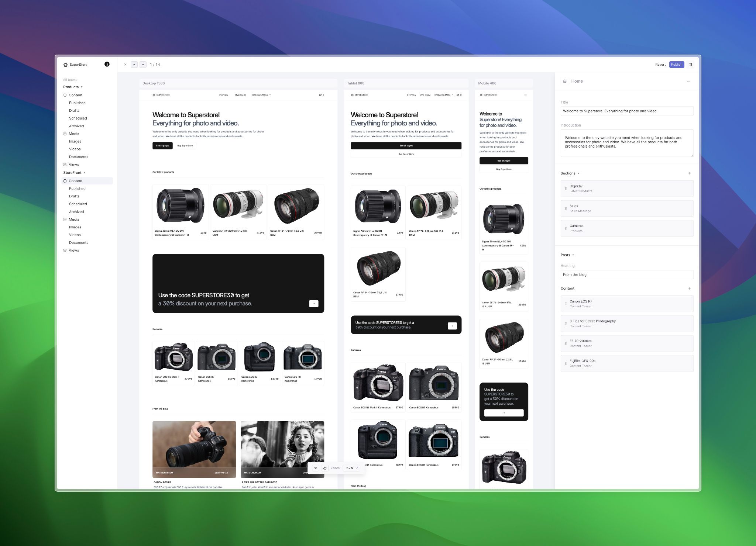
Task: Select the hand pan tool
Action: (325, 468)
